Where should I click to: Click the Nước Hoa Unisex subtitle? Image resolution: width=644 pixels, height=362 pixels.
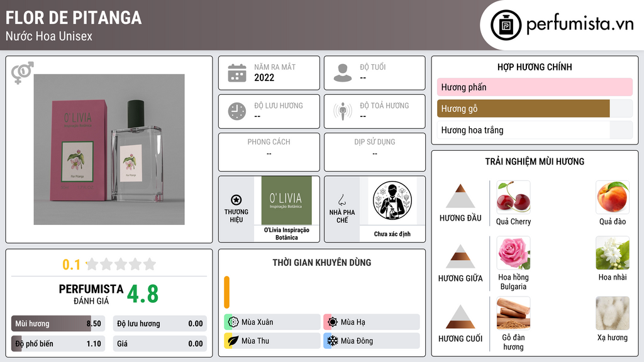click(x=49, y=36)
